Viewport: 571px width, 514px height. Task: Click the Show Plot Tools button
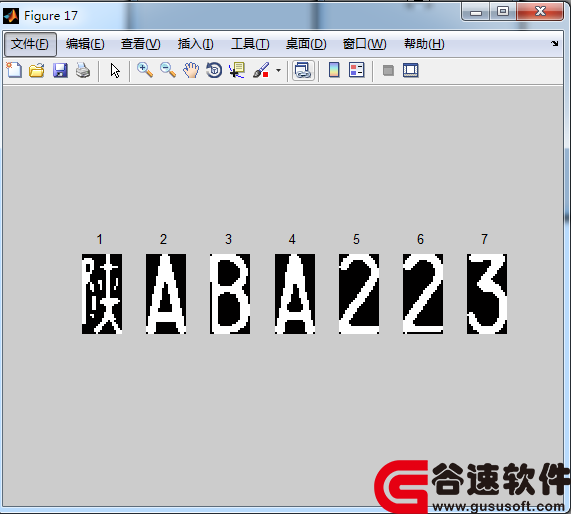tap(411, 70)
